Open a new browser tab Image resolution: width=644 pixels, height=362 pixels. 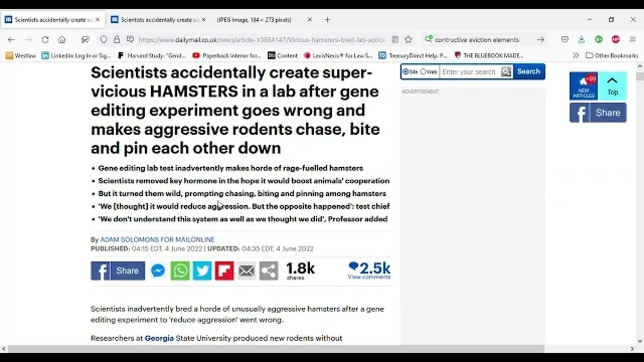[x=328, y=20]
